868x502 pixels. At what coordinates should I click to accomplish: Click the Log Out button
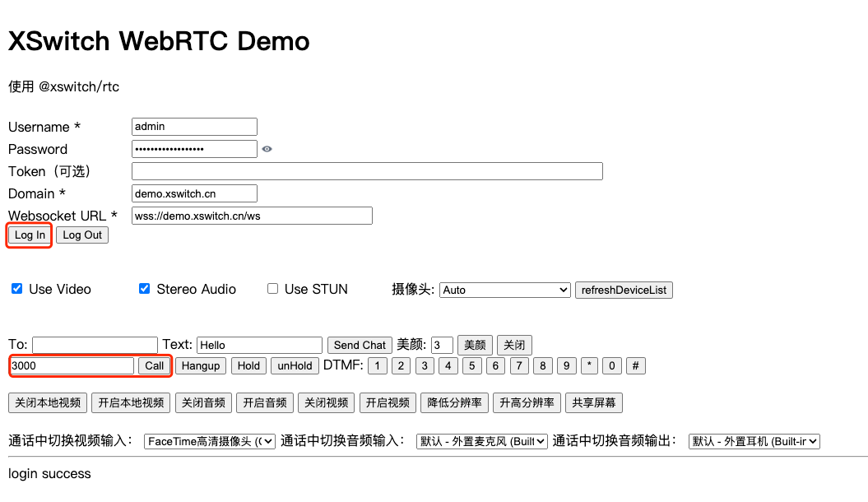[x=82, y=235]
